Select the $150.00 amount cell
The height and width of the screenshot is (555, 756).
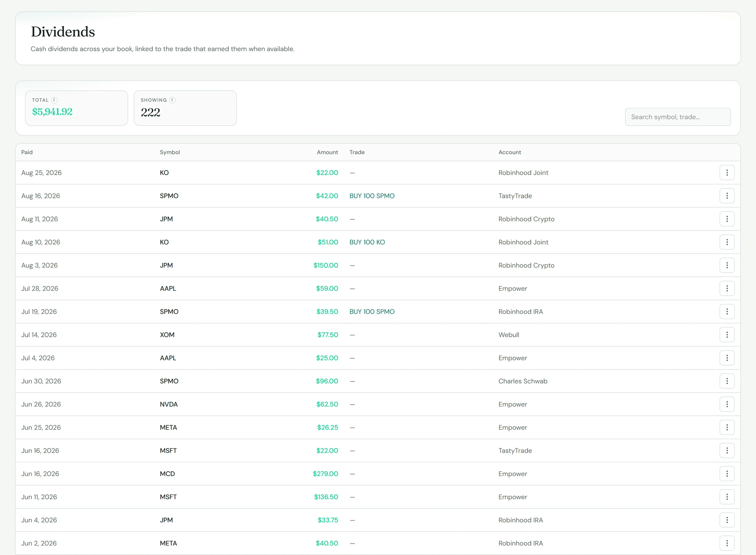click(326, 265)
